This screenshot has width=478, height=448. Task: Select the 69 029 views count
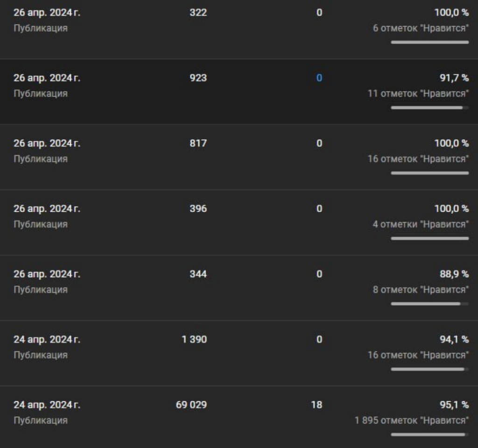point(191,405)
